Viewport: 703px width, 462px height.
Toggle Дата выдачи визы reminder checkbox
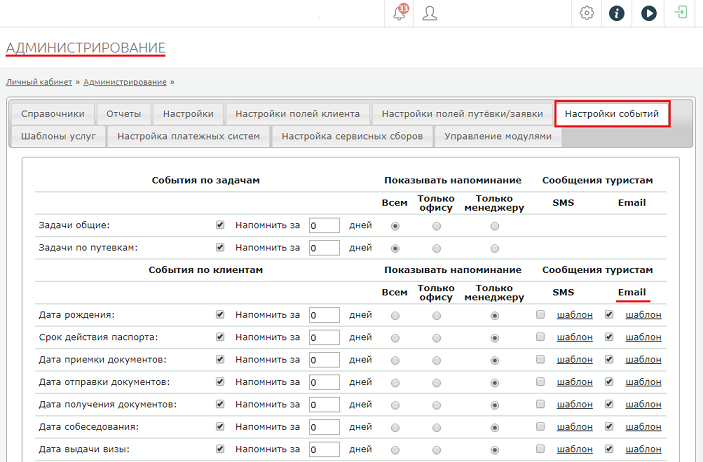tap(220, 449)
